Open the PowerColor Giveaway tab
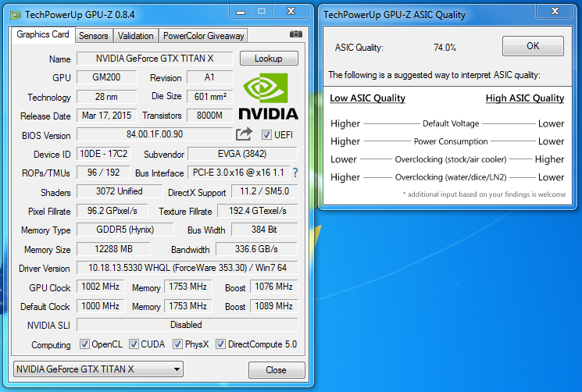The width and height of the screenshot is (582, 392). 203,36
